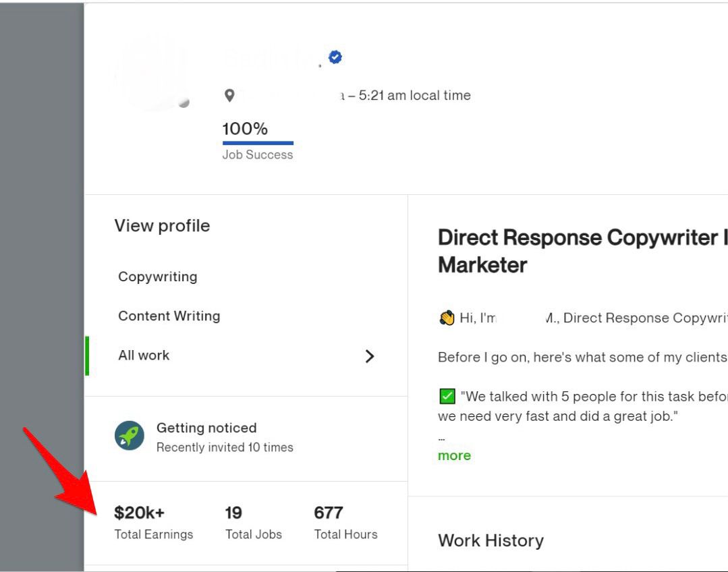728x572 pixels.
Task: Click the 677 Total Hours stat
Action: [x=346, y=523]
